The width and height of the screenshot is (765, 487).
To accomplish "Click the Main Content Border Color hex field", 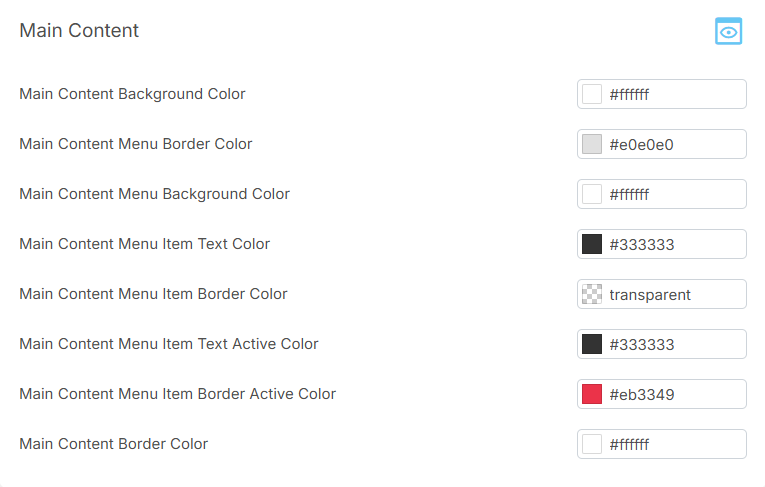I will coord(674,444).
